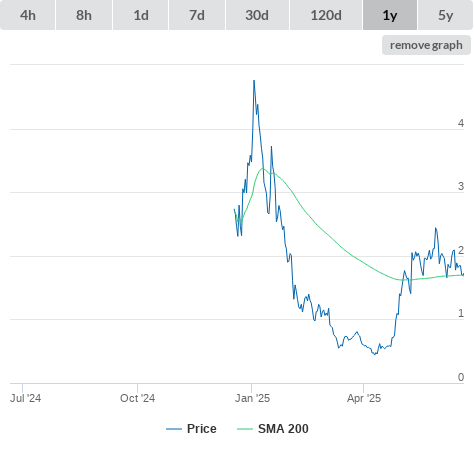Click the Jul '24 axis label

25,398
